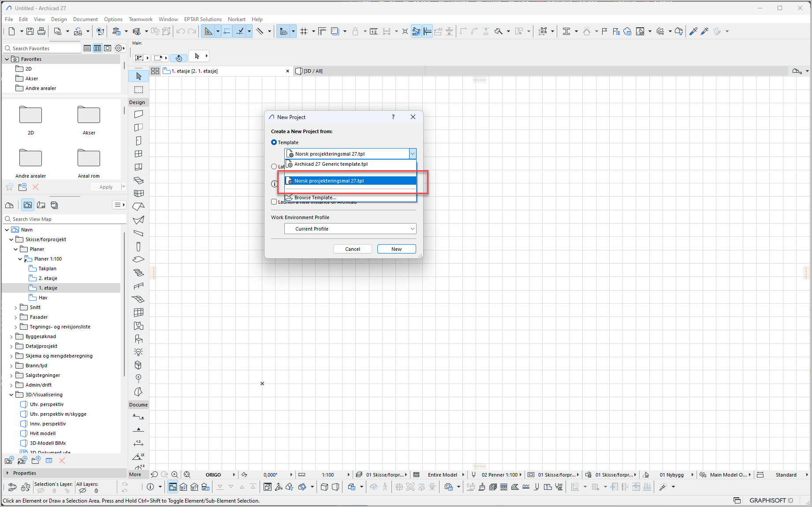Click the Save icon in toolbar
This screenshot has width=812, height=507.
[30, 31]
